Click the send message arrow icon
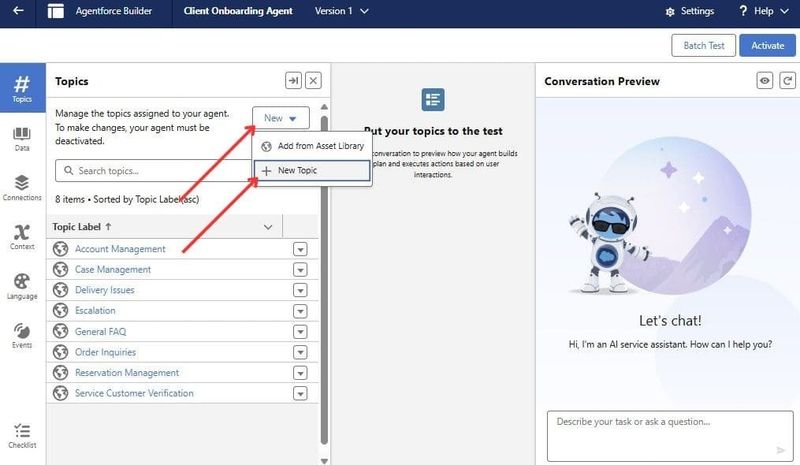800x465 pixels. [x=781, y=450]
